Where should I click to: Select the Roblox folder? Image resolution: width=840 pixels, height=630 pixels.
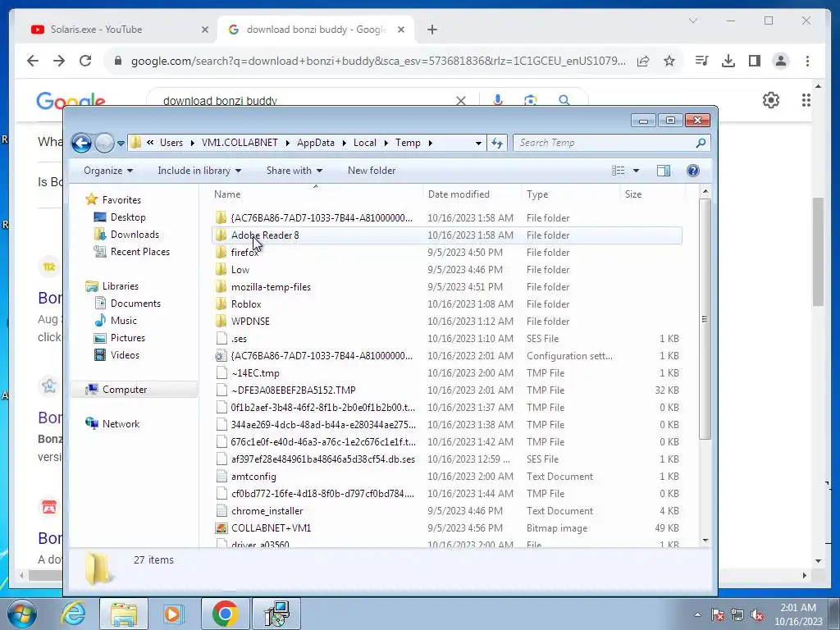(447, 304)
